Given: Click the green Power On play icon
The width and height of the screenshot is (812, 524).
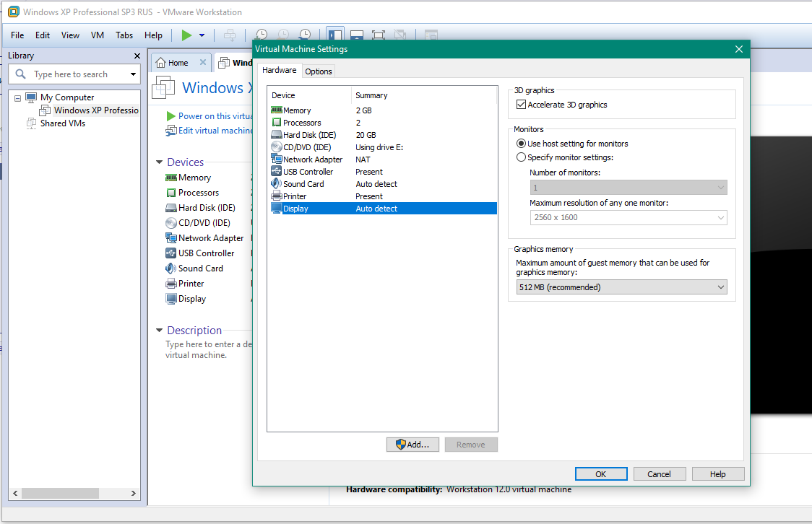Looking at the screenshot, I should tap(186, 35).
